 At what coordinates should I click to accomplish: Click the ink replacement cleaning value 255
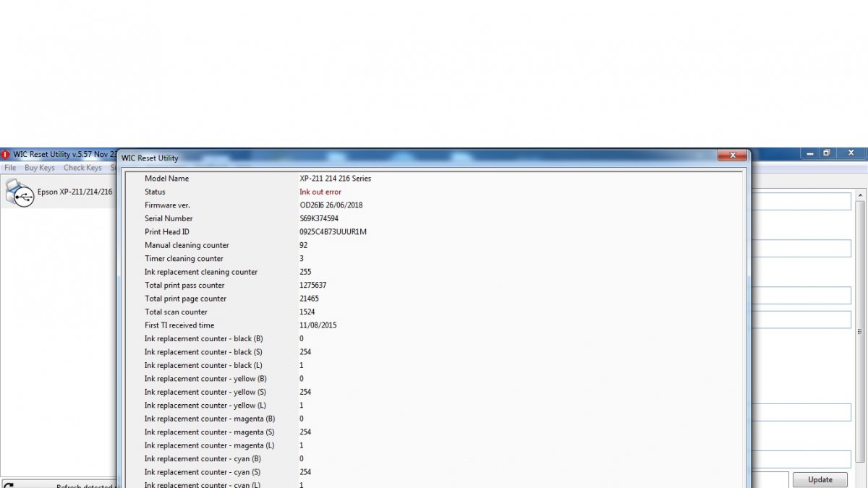click(306, 272)
